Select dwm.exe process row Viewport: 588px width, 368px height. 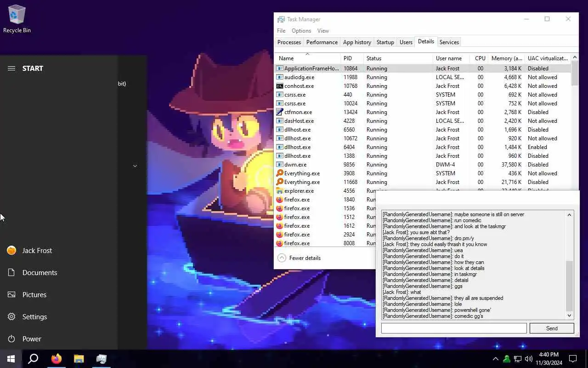pyautogui.click(x=423, y=165)
